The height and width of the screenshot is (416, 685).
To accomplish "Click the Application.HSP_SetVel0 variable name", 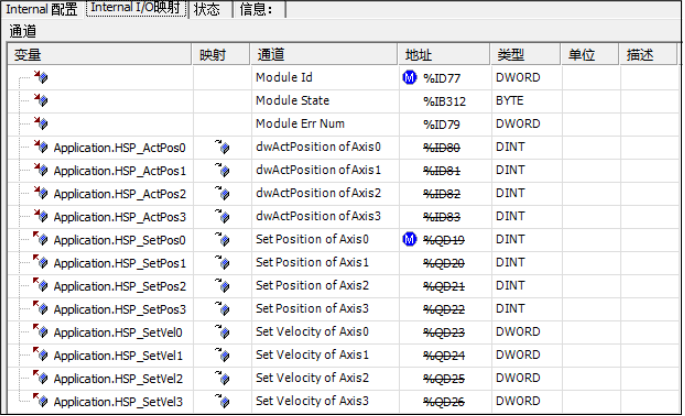I will pos(118,333).
